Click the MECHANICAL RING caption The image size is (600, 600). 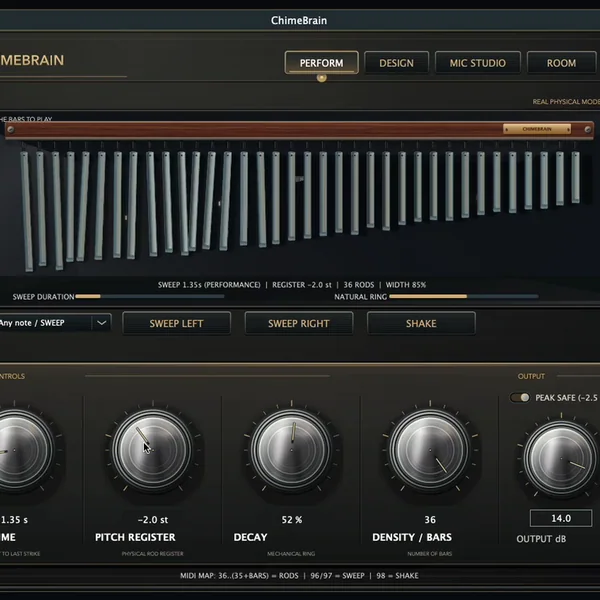coord(291,553)
